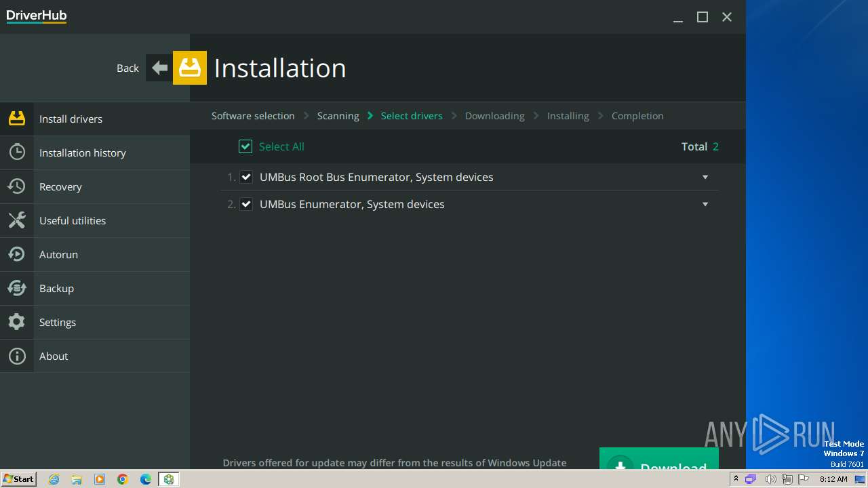Click the network tray icon
The image size is (868, 488).
(x=787, y=479)
